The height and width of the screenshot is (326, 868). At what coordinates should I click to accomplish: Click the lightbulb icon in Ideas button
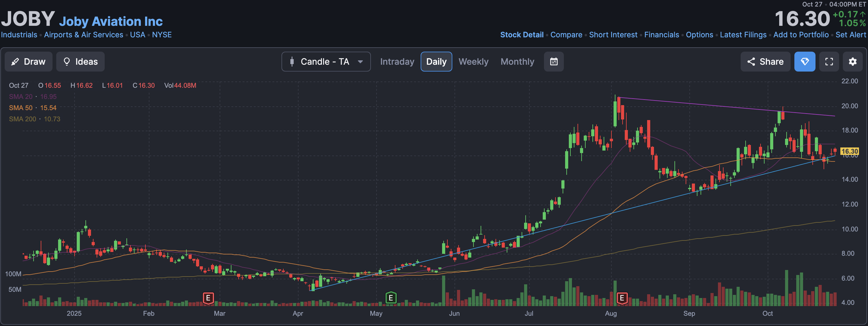tap(67, 61)
